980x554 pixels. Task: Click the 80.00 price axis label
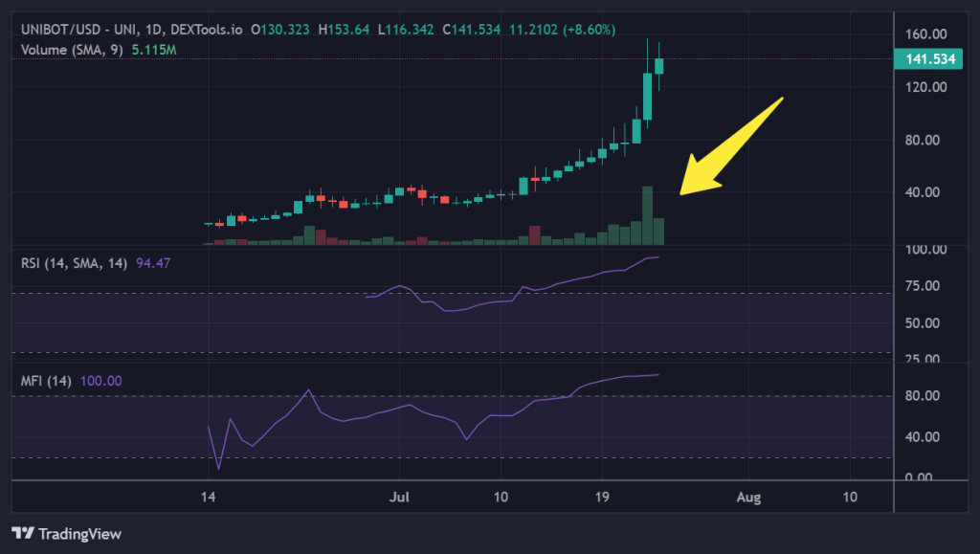coord(923,140)
